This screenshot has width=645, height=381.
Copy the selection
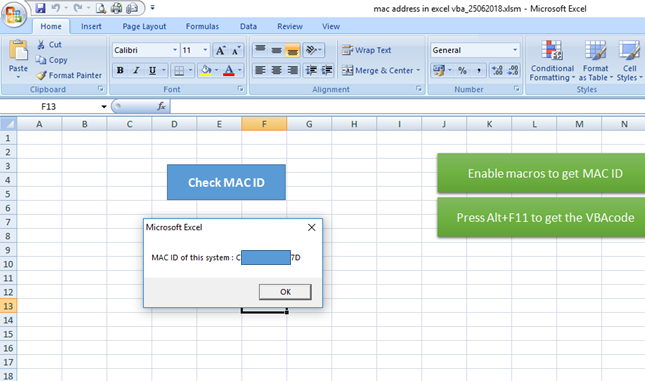[x=51, y=60]
